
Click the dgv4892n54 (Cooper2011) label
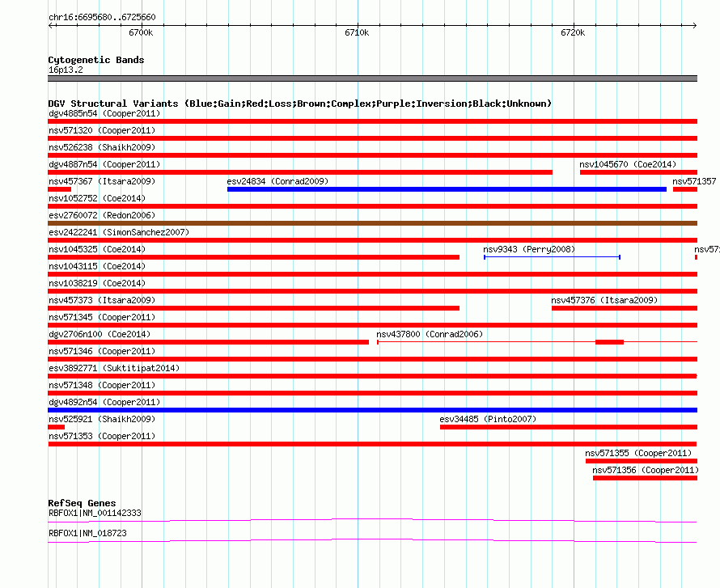(x=104, y=402)
